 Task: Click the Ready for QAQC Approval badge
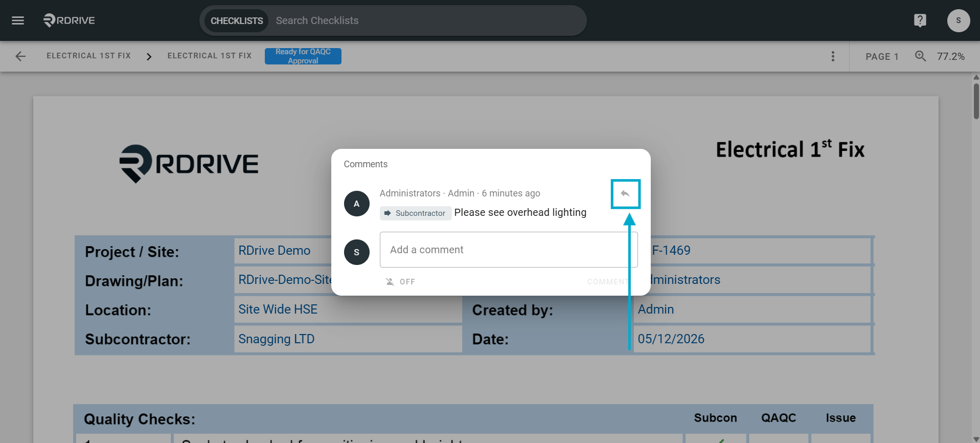(x=303, y=56)
